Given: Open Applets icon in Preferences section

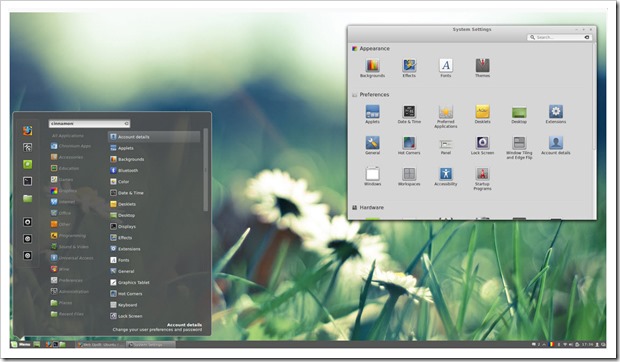Looking at the screenshot, I should point(372,114).
